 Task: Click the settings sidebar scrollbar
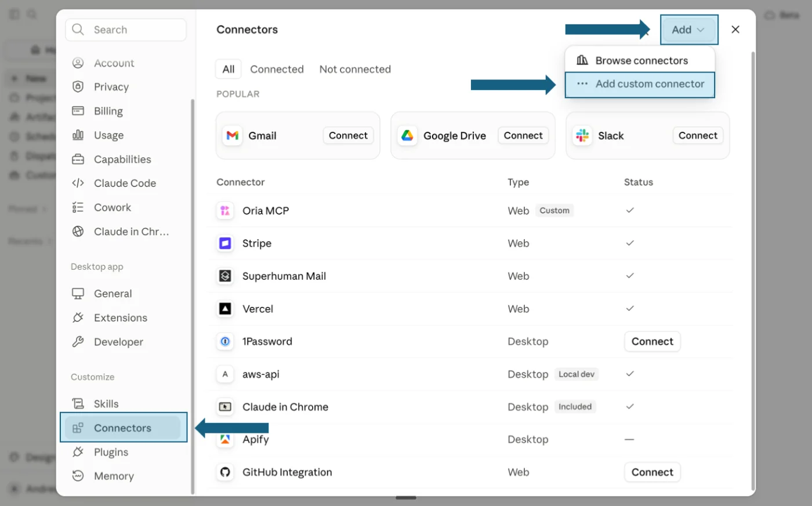[x=193, y=296]
